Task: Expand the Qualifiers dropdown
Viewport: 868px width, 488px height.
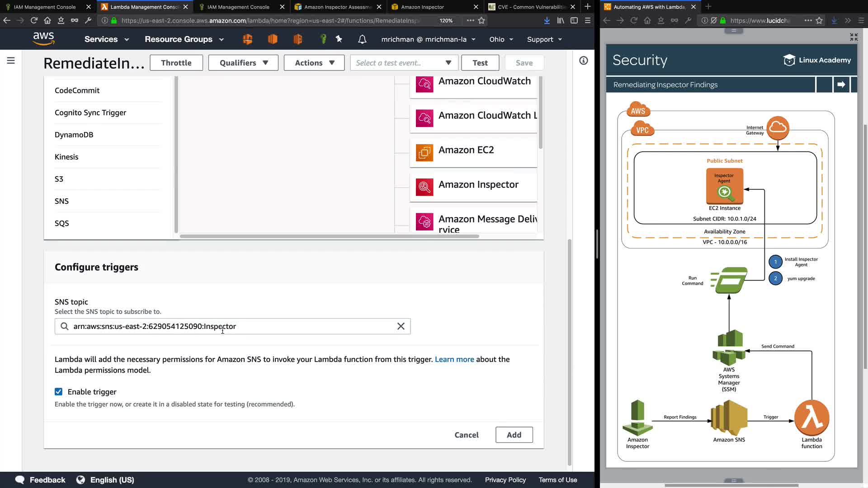Action: tap(244, 63)
